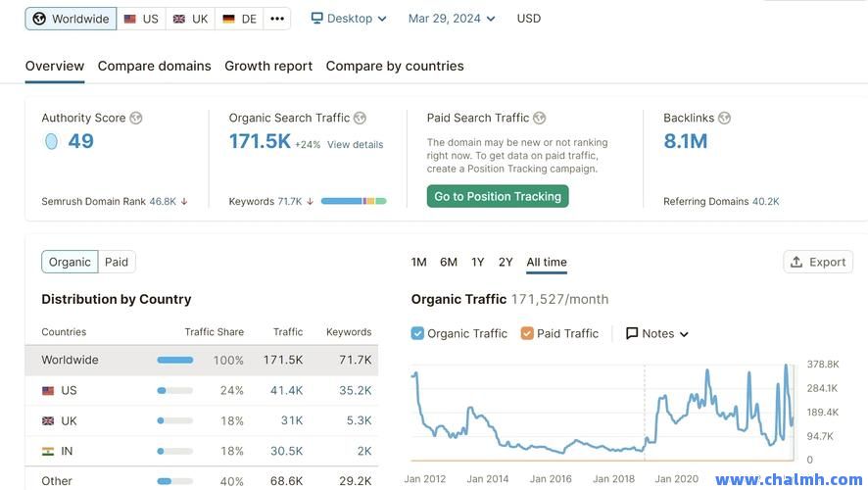
Task: Click the Notes speech bubble icon
Action: point(632,333)
